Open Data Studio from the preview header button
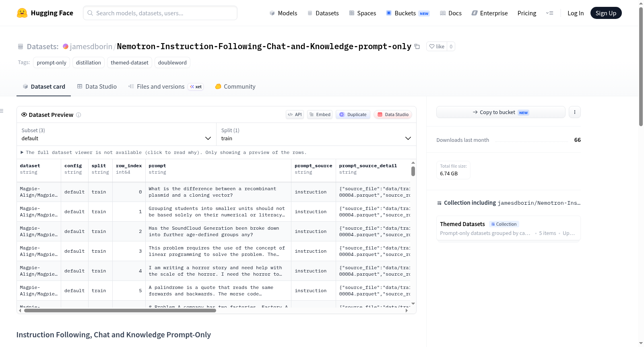The width and height of the screenshot is (644, 347). point(393,114)
